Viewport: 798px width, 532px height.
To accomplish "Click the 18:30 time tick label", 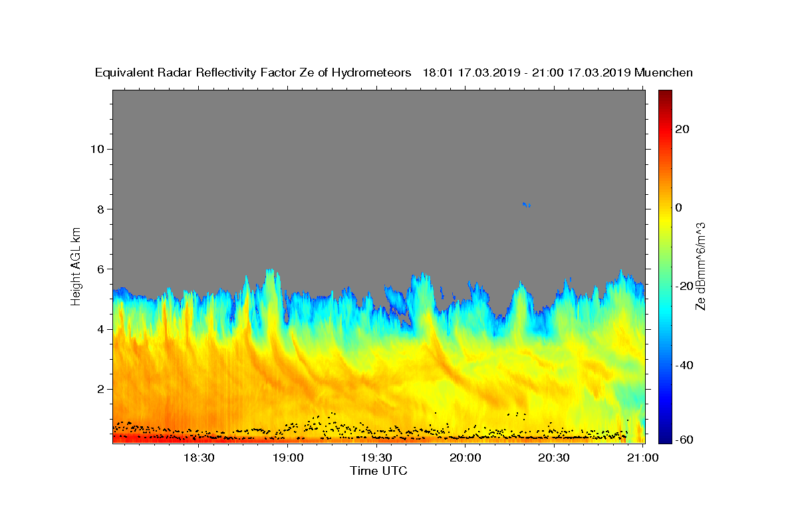I will pos(199,458).
